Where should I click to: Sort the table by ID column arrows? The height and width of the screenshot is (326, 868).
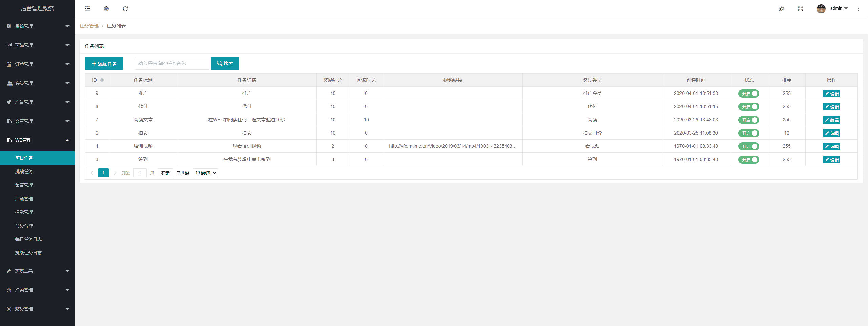pos(102,80)
